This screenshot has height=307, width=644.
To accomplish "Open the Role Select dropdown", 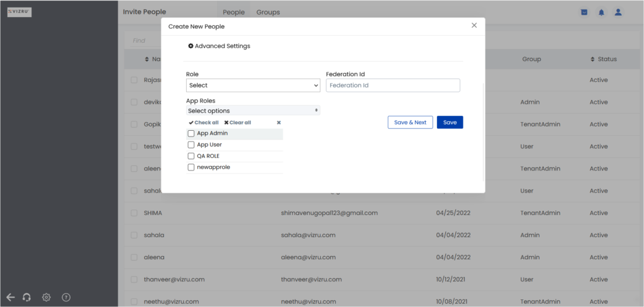I will coord(253,86).
